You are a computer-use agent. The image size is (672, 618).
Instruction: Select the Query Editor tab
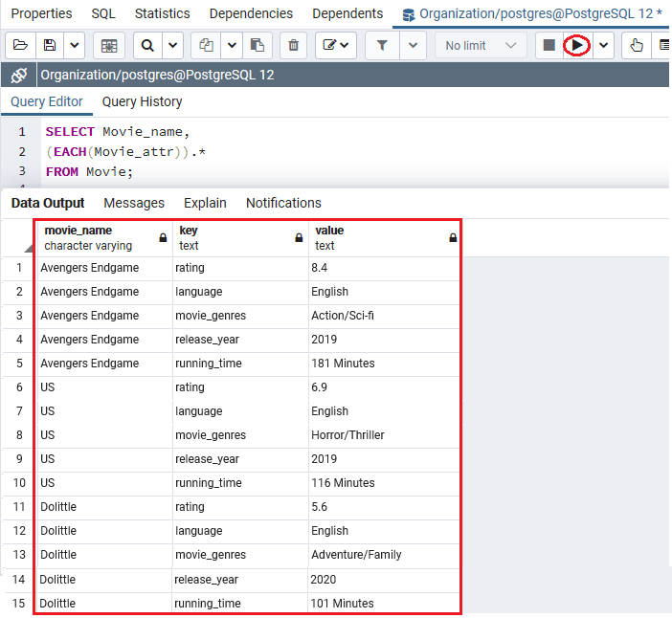(47, 102)
